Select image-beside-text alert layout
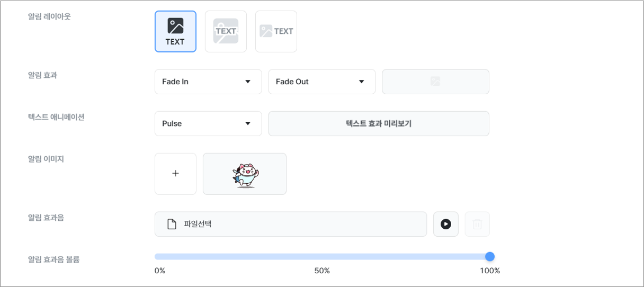Viewport: 644px width, 287px height. (x=276, y=31)
